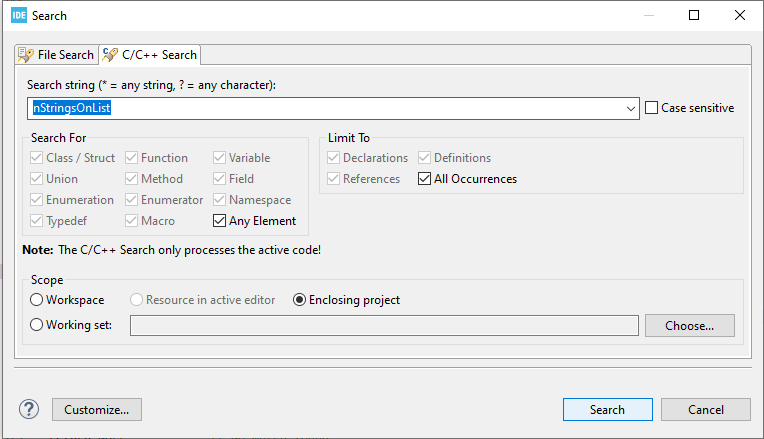Toggle the Typedef checkbox
The width and height of the screenshot is (764, 439).
pyautogui.click(x=37, y=221)
